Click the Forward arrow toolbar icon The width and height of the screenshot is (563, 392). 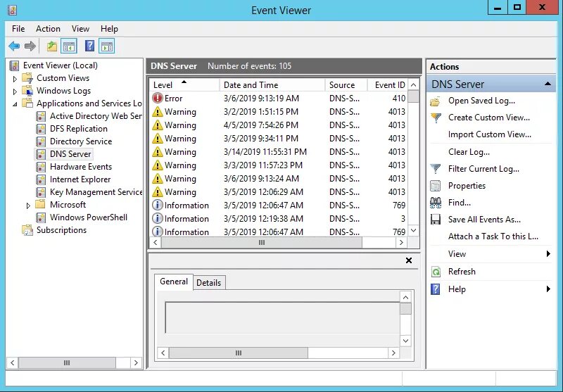click(30, 46)
